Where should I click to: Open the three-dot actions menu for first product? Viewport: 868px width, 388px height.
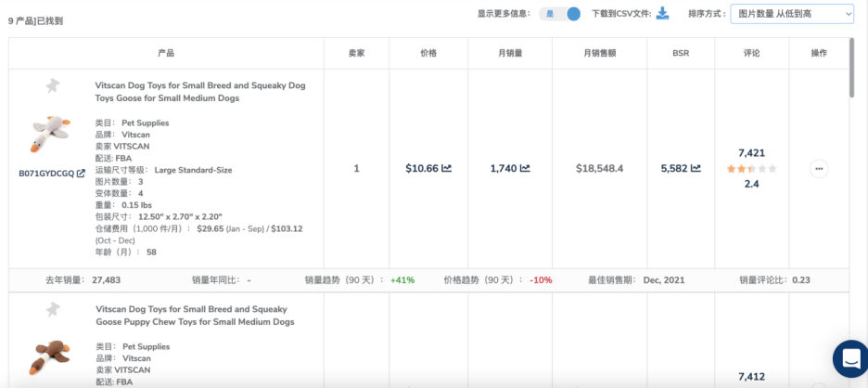pyautogui.click(x=819, y=169)
